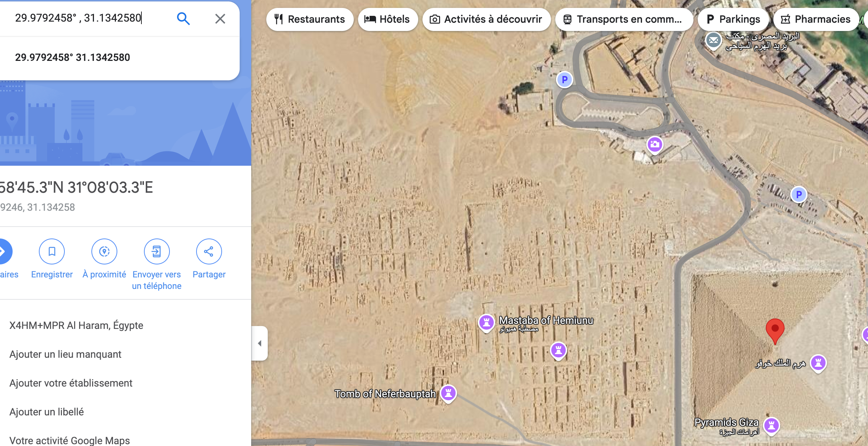868x446 pixels.
Task: Click the blue search magnifier icon
Action: [183, 18]
